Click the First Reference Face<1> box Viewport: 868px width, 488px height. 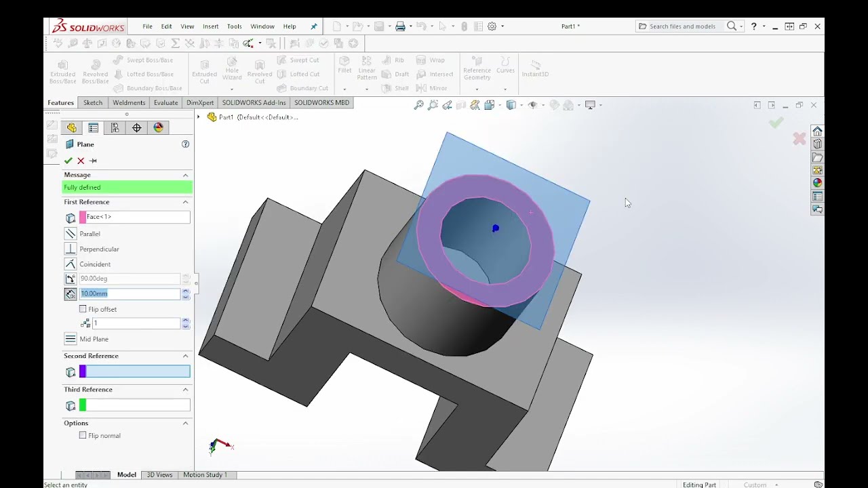click(134, 217)
